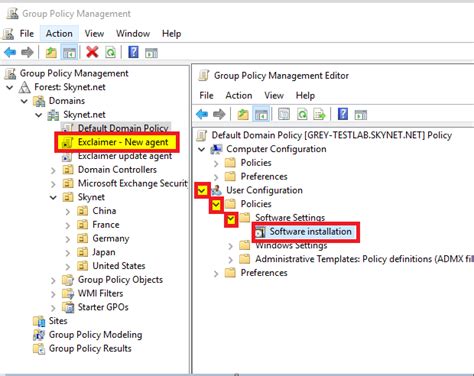Toggle Show/Hide Console Tree in Editor toolbar
474x376 pixels.
coord(261,115)
